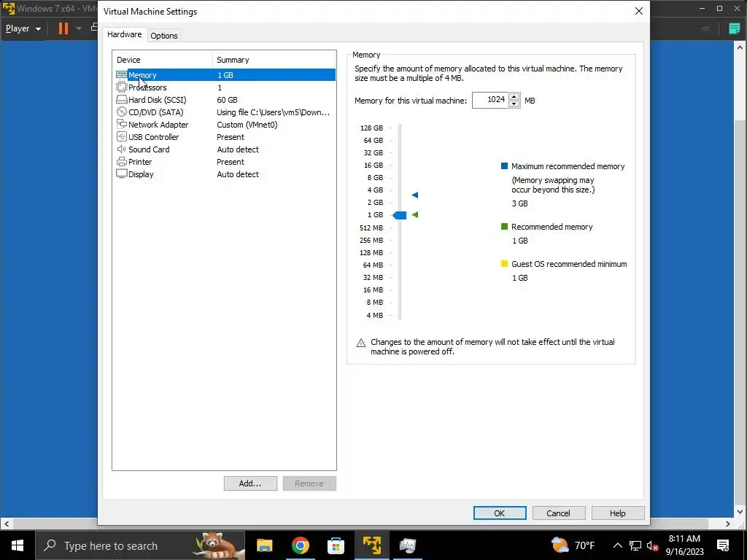
Task: Click the Help button
Action: click(617, 513)
